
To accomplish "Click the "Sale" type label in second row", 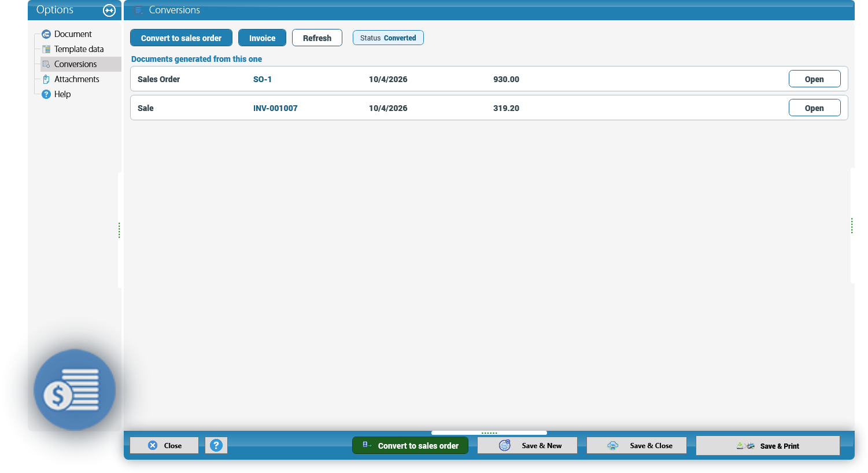I will click(x=146, y=108).
